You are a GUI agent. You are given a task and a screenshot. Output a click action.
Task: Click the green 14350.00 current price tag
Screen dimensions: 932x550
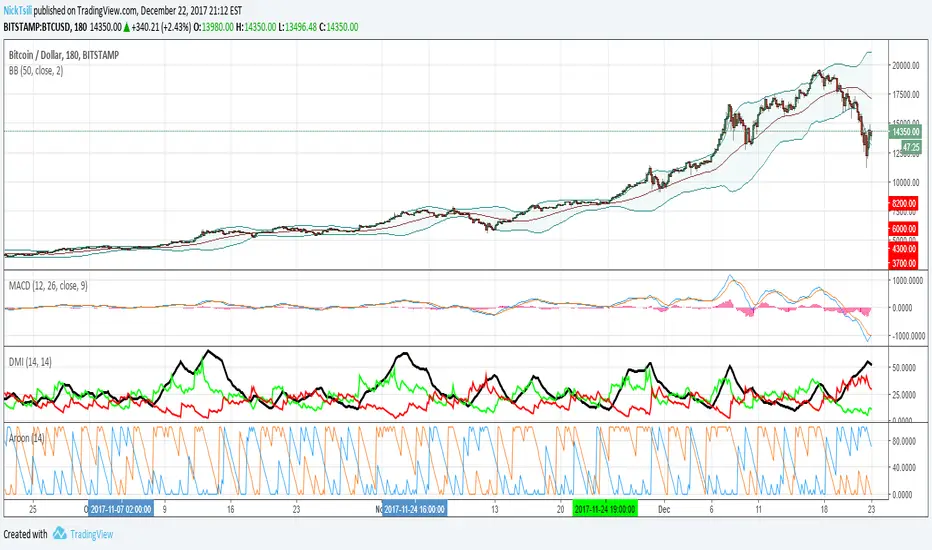[x=905, y=132]
